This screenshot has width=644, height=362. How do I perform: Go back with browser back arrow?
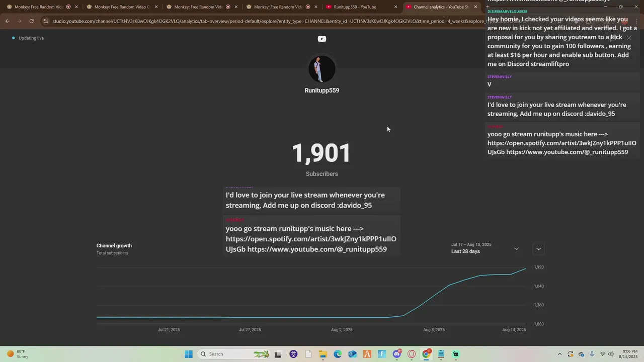[x=7, y=21]
